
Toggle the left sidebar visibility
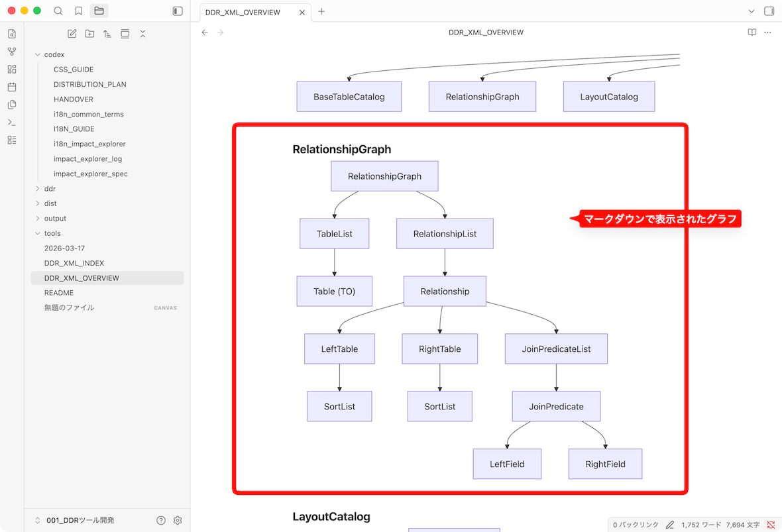click(178, 11)
